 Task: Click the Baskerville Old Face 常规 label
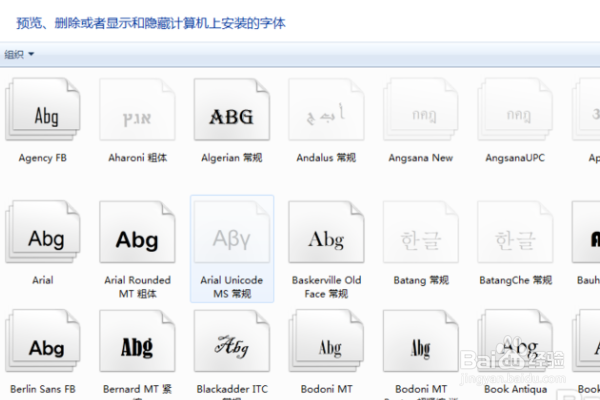[x=326, y=287]
